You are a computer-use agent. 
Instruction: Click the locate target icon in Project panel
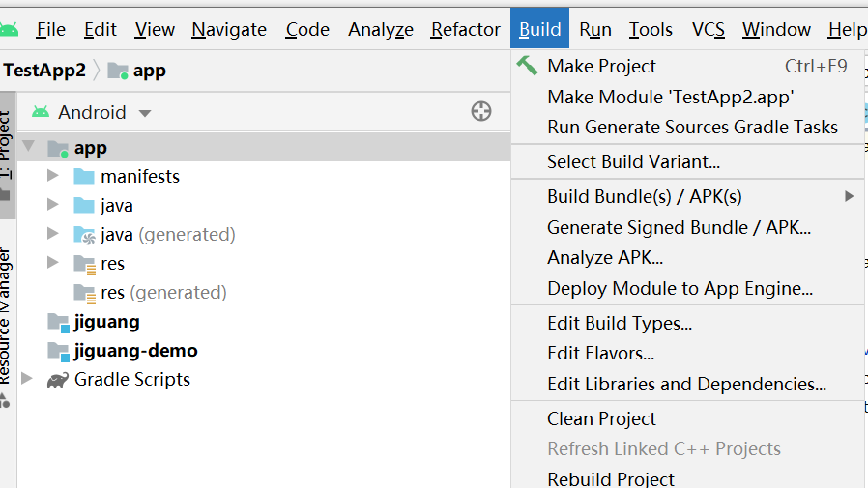[x=481, y=112]
